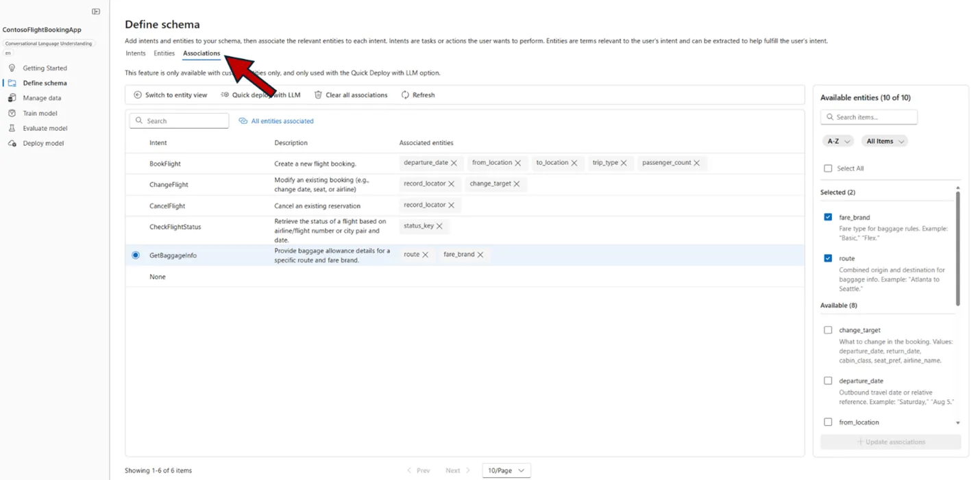Select the GetBaggageInfo intent radio button
This screenshot has width=980, height=480.
pos(136,255)
